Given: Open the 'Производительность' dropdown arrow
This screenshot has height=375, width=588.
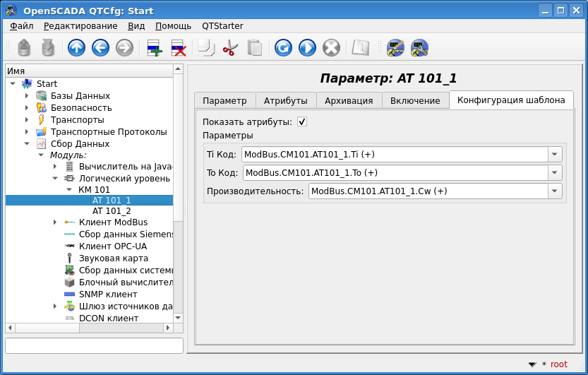Looking at the screenshot, I should click(x=555, y=191).
